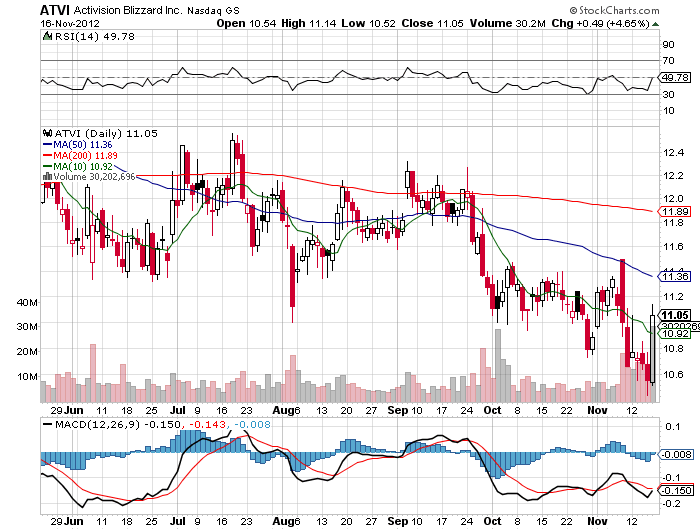The width and height of the screenshot is (700, 530).
Task: Click the MACD(12,26,9) legend label
Action: [x=97, y=424]
